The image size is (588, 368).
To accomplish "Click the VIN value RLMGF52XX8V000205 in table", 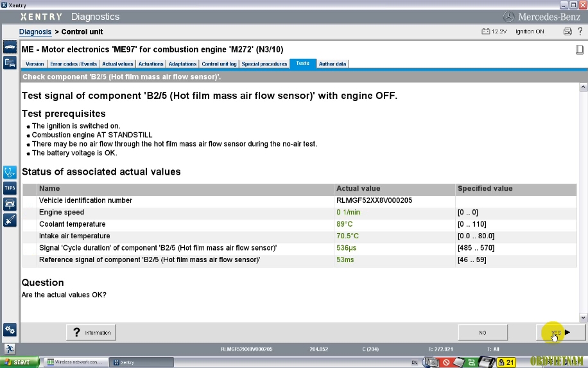I will coord(374,200).
